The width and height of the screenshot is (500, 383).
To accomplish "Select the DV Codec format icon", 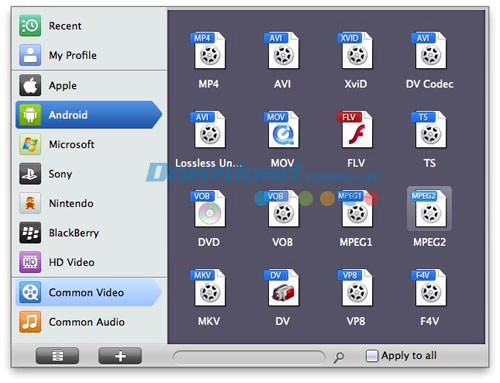I will pos(430,50).
